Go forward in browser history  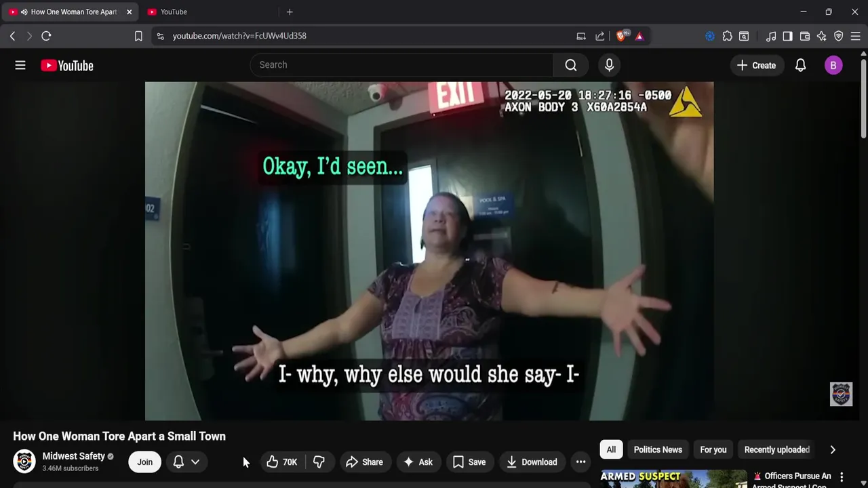(x=29, y=36)
